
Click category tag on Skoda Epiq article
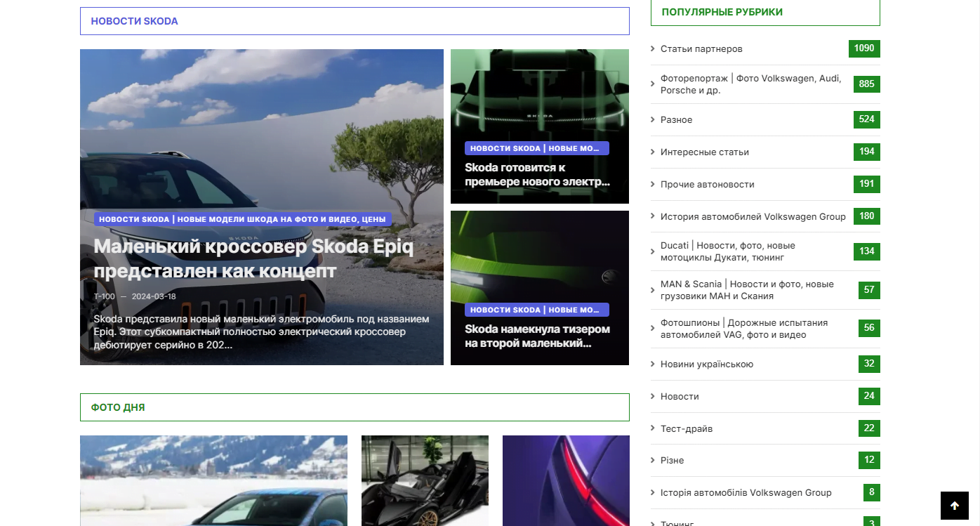click(x=242, y=219)
